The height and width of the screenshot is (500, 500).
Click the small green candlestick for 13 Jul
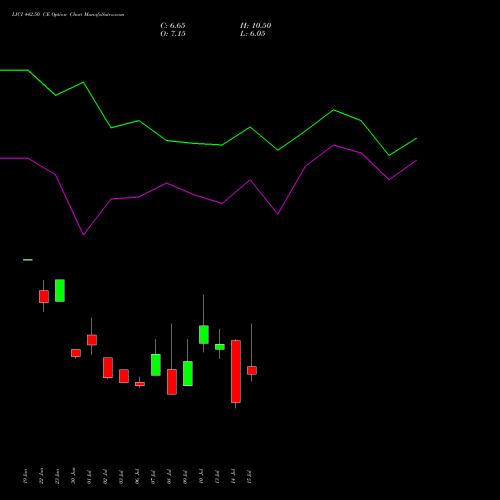[x=220, y=347]
